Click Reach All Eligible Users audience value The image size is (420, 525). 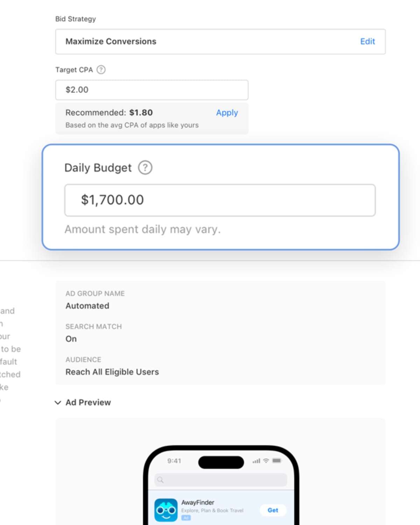click(112, 372)
